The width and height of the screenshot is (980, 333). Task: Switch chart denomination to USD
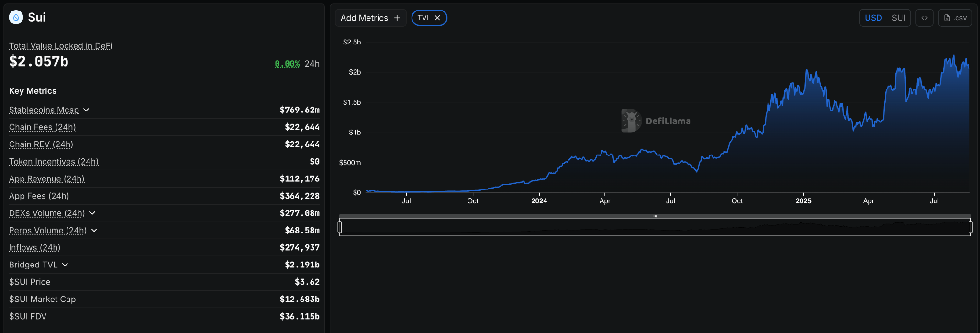pyautogui.click(x=873, y=18)
